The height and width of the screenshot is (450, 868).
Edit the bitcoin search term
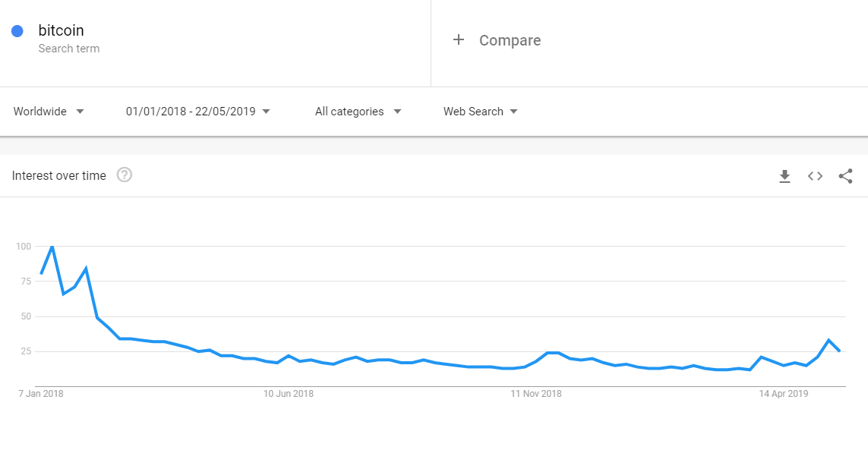(61, 30)
